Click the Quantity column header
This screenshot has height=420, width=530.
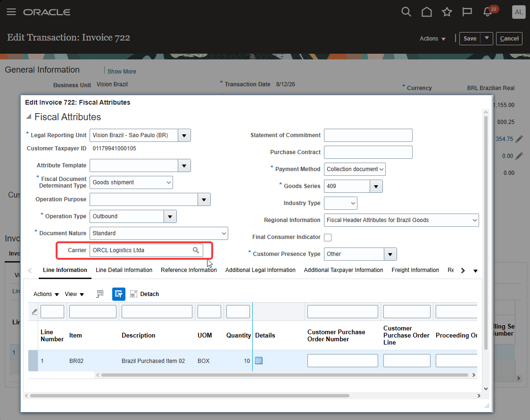pyautogui.click(x=238, y=335)
